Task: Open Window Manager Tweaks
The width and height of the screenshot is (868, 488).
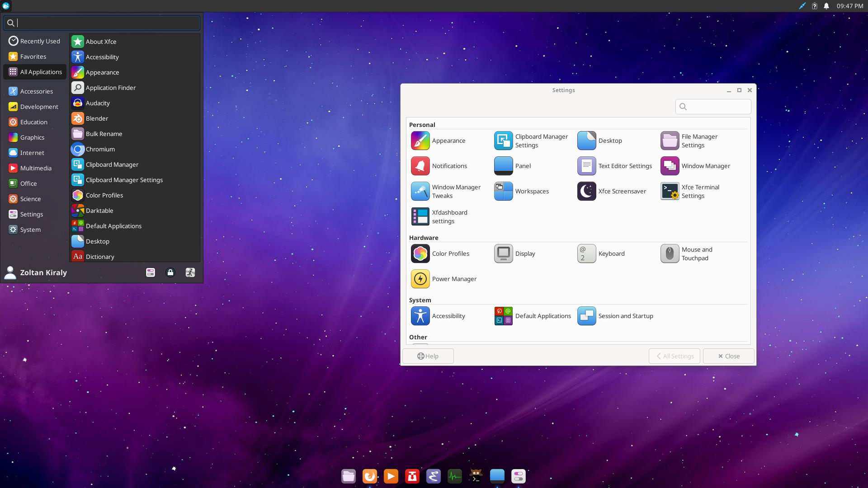Action: click(446, 192)
